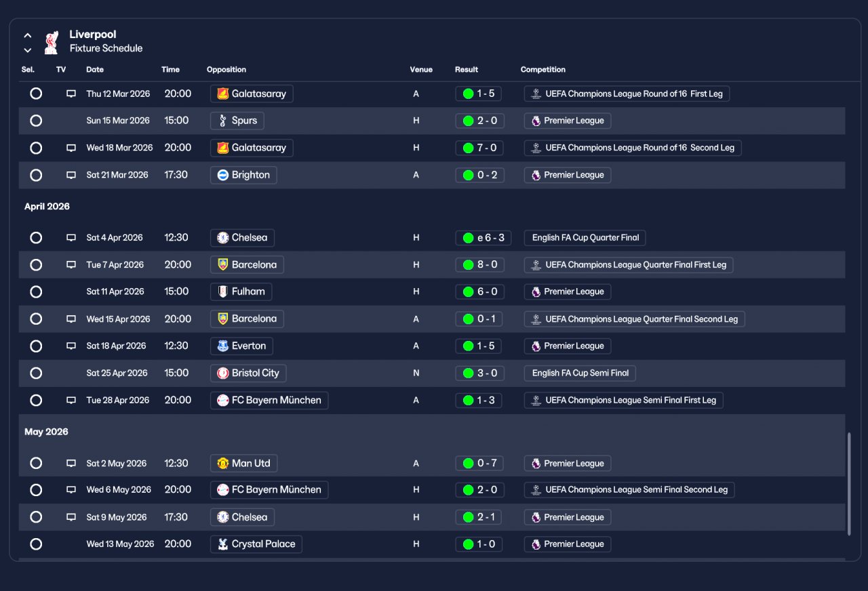
Task: Select the Wed 13 May Crystal Palace fixture circle
Action: [36, 544]
